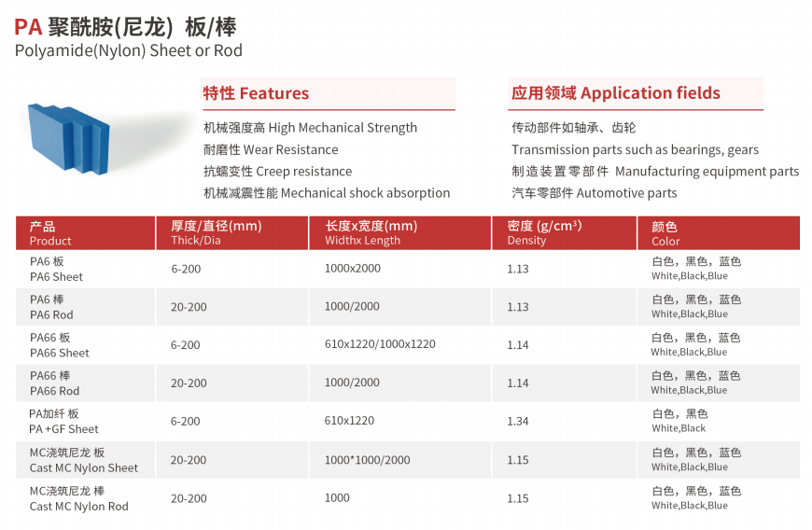Click '1.15' in Cast MC Nylon Rod row

pos(518,498)
